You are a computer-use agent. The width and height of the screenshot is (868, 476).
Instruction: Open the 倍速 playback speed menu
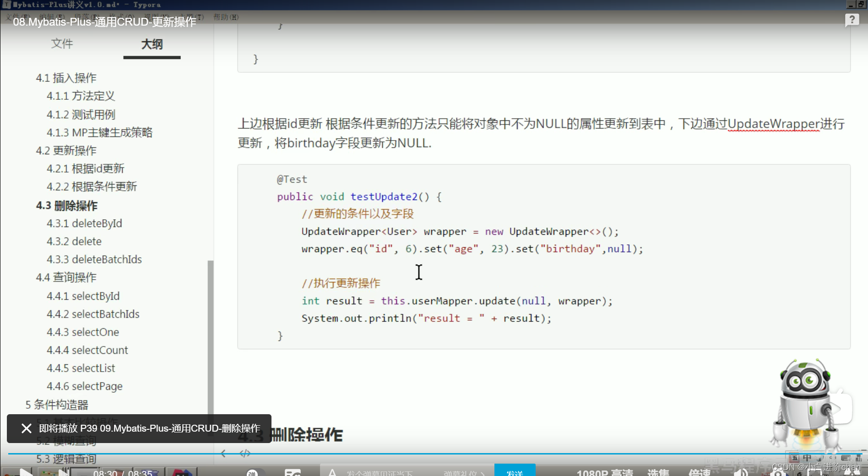700,472
